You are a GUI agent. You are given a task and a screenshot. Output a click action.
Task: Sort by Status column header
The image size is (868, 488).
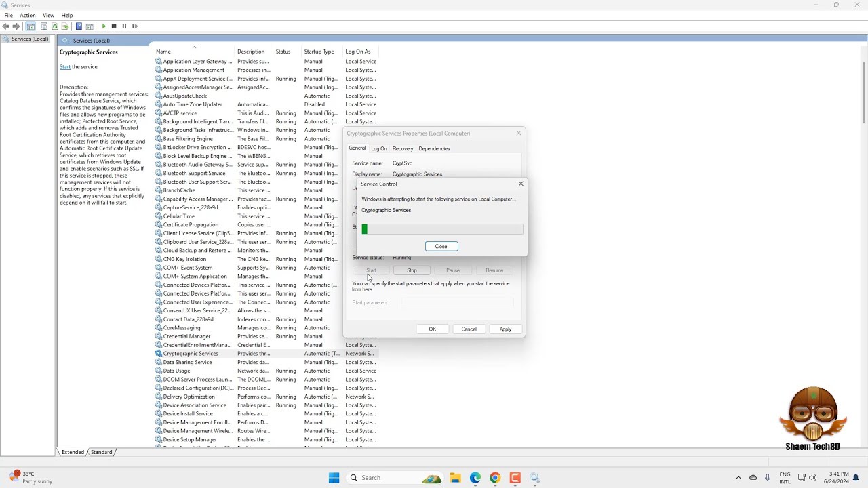(x=287, y=52)
